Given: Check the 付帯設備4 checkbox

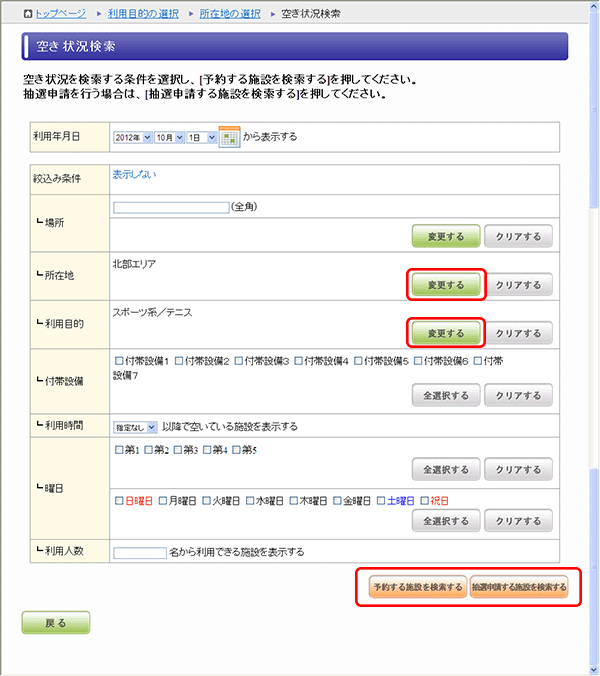Looking at the screenshot, I should tap(298, 360).
